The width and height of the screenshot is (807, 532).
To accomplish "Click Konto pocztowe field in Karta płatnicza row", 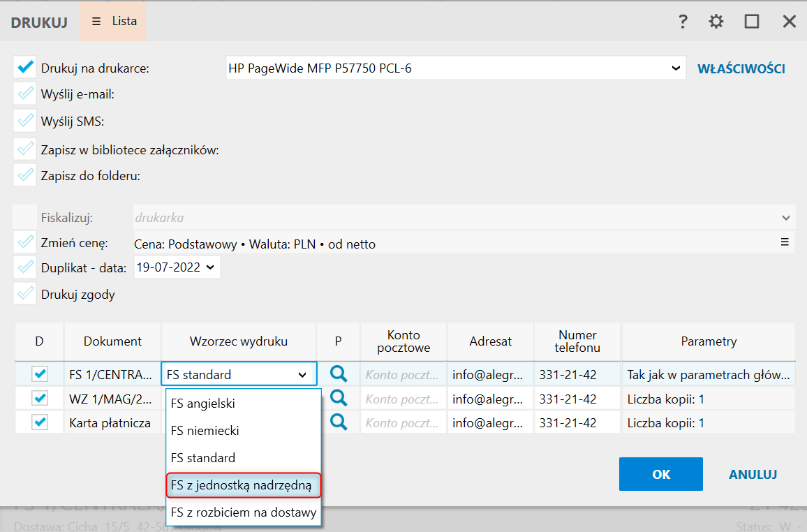I will point(403,423).
